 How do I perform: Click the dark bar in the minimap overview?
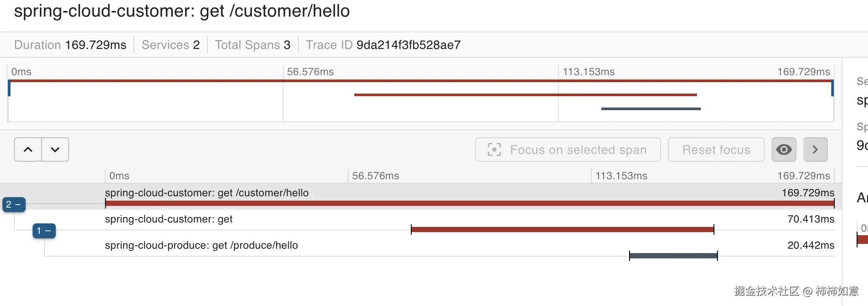[651, 109]
